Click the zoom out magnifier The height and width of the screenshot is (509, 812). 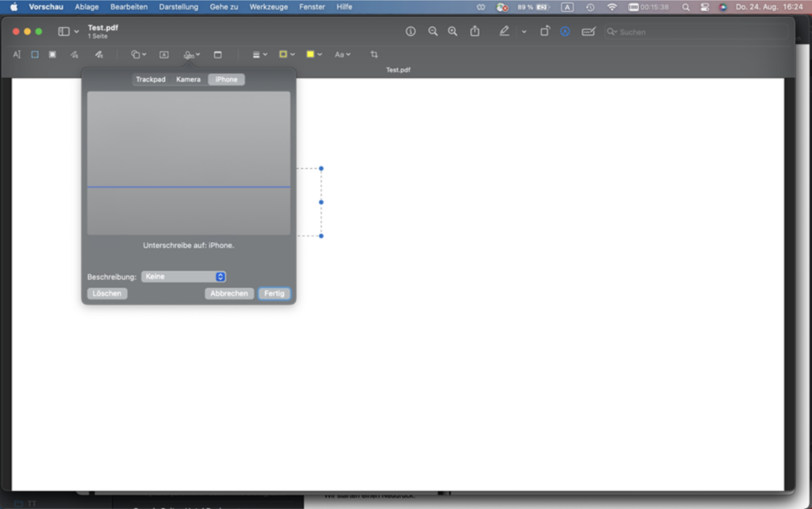pos(432,32)
